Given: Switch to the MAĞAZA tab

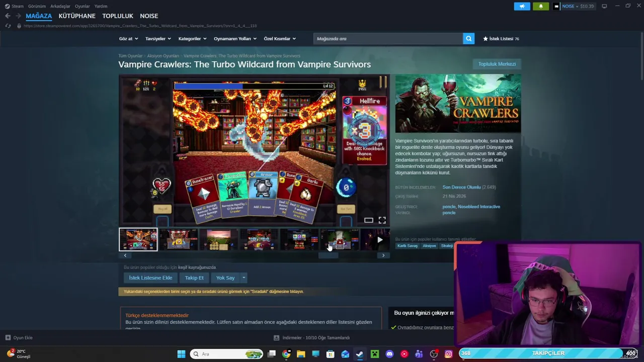Looking at the screenshot, I should coord(39,16).
